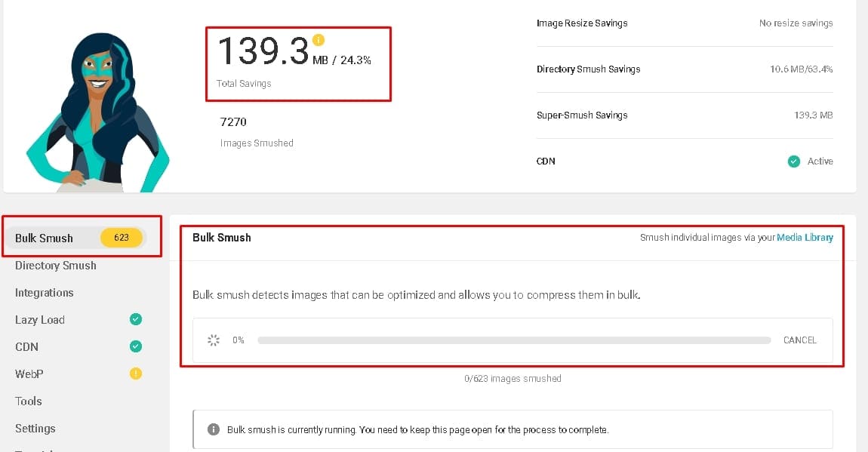Click the bulk smush progress bar
This screenshot has height=452, width=868.
tap(514, 340)
